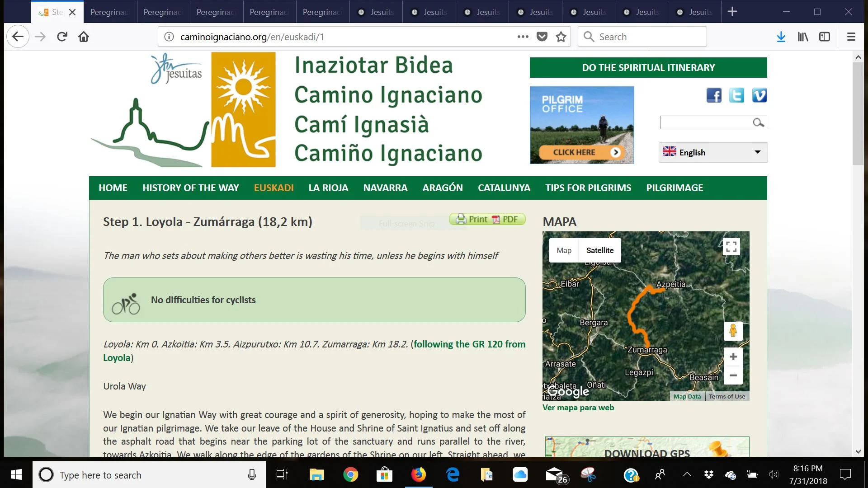Toggle Firefox sidebar view
This screenshot has width=868, height=488.
pos(824,37)
